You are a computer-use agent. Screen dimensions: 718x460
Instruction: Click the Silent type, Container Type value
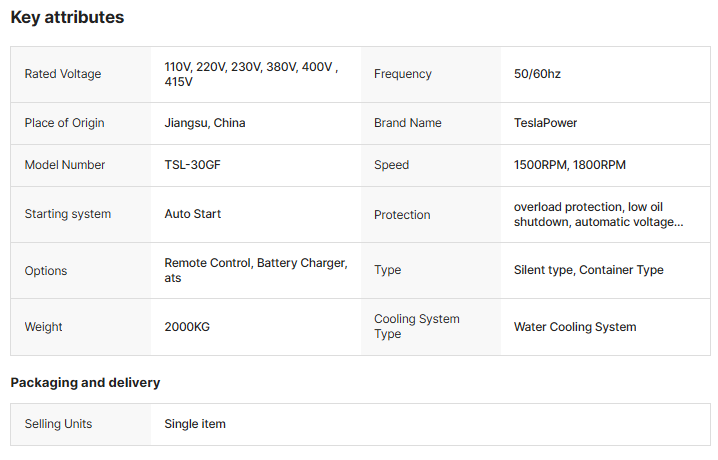coord(588,270)
